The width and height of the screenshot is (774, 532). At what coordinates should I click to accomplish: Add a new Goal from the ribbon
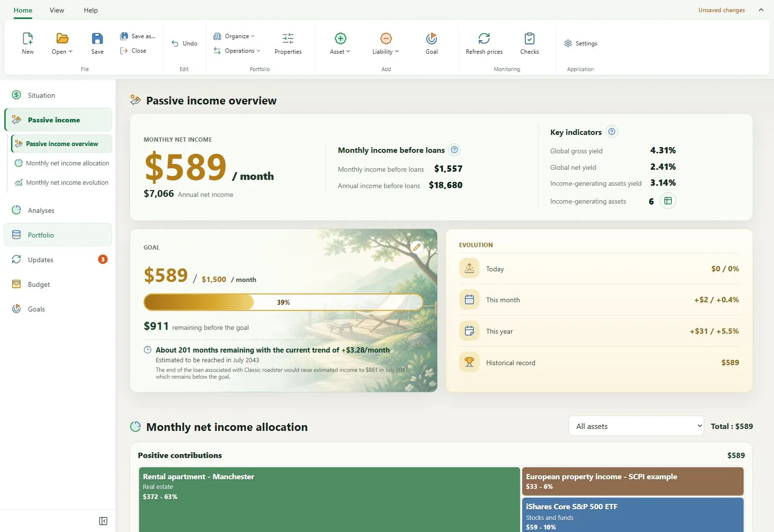pos(432,44)
